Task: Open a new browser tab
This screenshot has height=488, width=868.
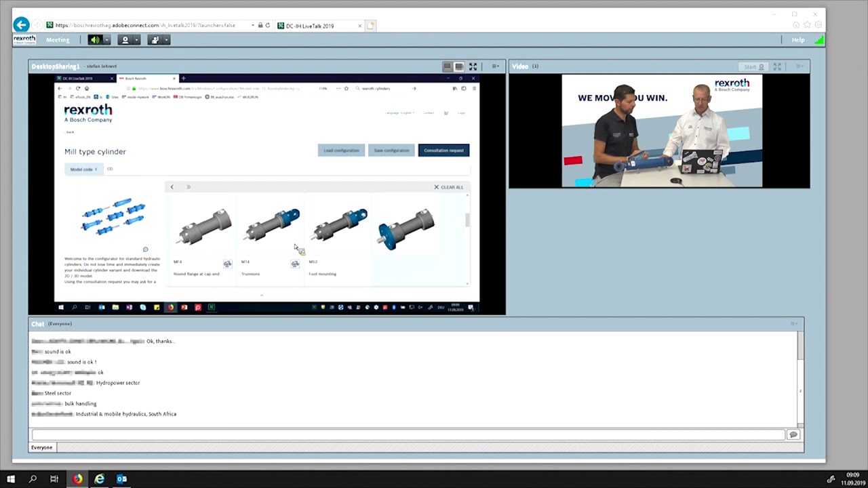Action: click(x=371, y=26)
